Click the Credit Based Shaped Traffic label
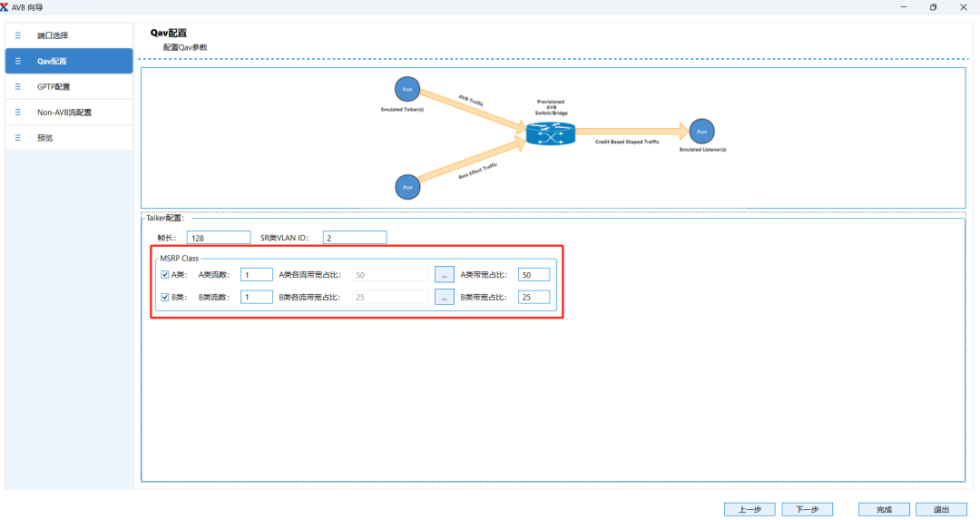 627,142
